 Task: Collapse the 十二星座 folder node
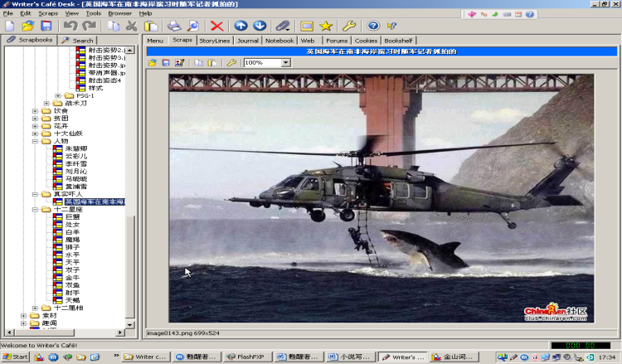[x=35, y=209]
